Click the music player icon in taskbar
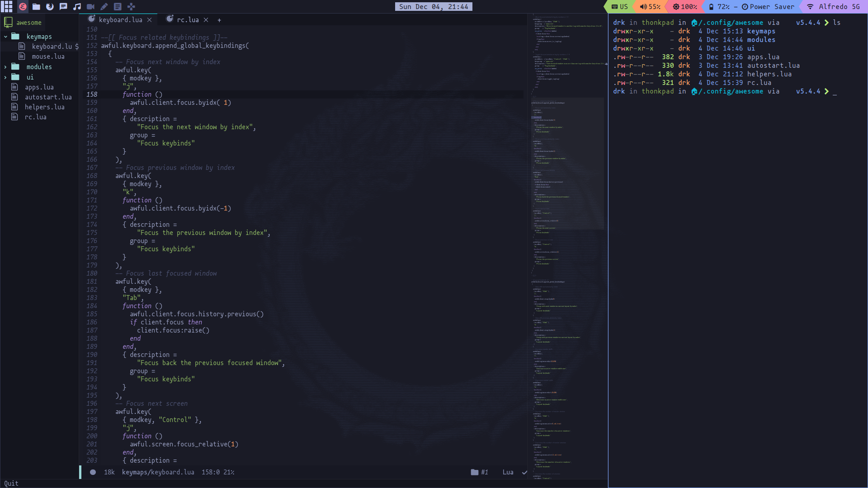 pos(76,7)
